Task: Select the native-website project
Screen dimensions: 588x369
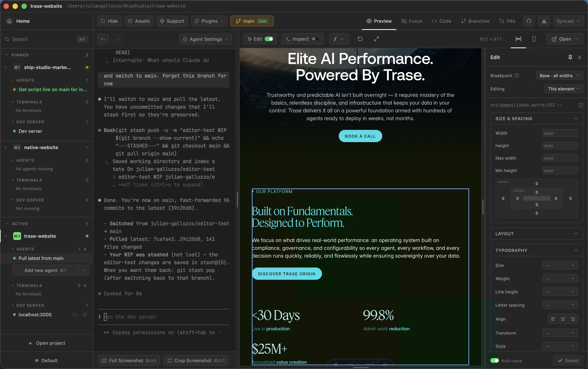Action: pyautogui.click(x=41, y=147)
